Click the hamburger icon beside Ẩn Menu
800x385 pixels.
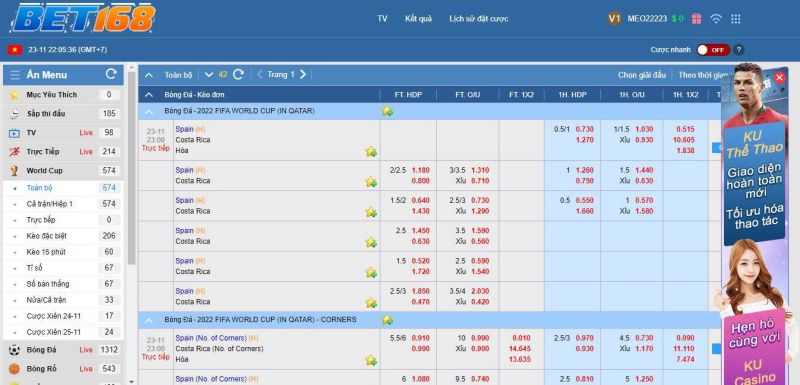click(x=15, y=75)
